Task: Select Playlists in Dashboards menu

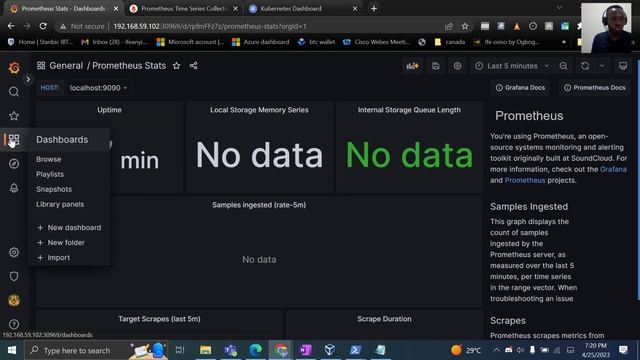Action: click(50, 174)
